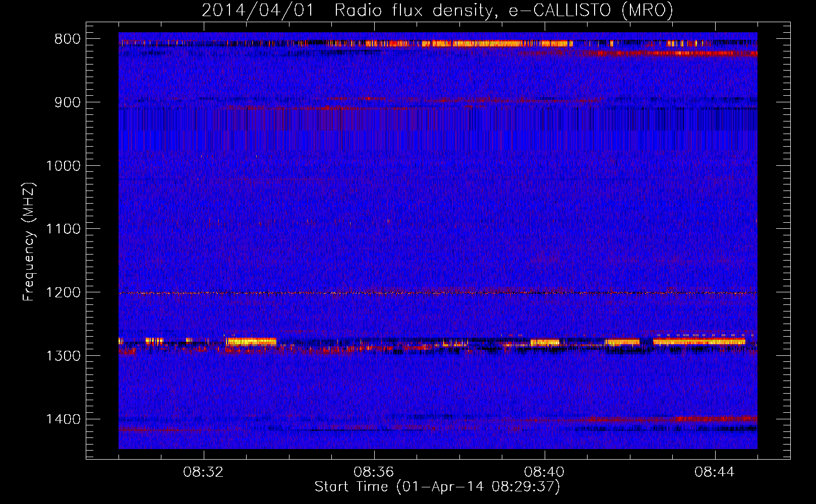Viewport: 816px width, 504px height.
Task: Click the 1200 frequency tick label
Action: (x=63, y=293)
